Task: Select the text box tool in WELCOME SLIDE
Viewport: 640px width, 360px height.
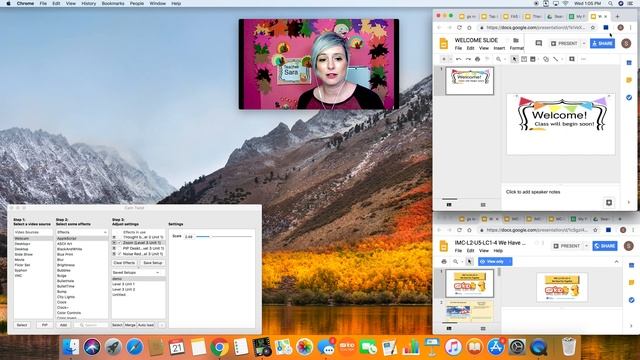Action: click(524, 59)
